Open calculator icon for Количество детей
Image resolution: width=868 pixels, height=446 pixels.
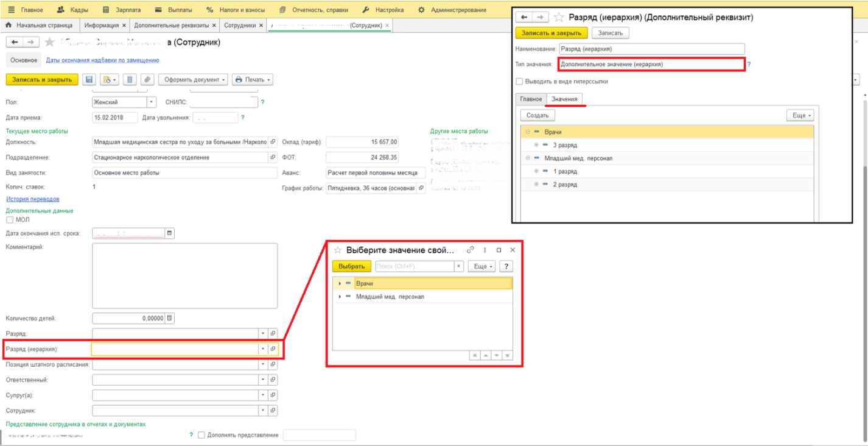coord(170,318)
